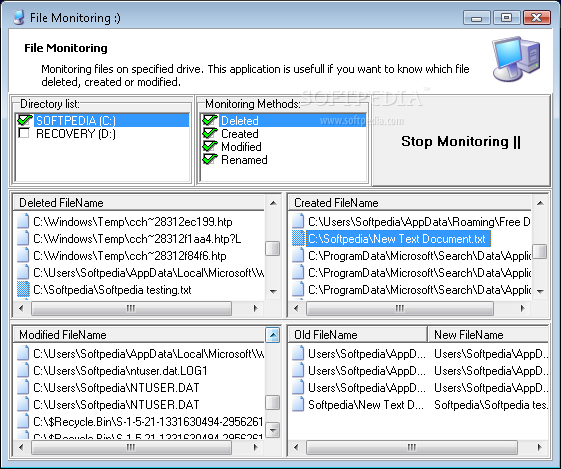561x469 pixels.
Task: Click the Modified list vertical scrollbar thumb
Action: (273, 402)
